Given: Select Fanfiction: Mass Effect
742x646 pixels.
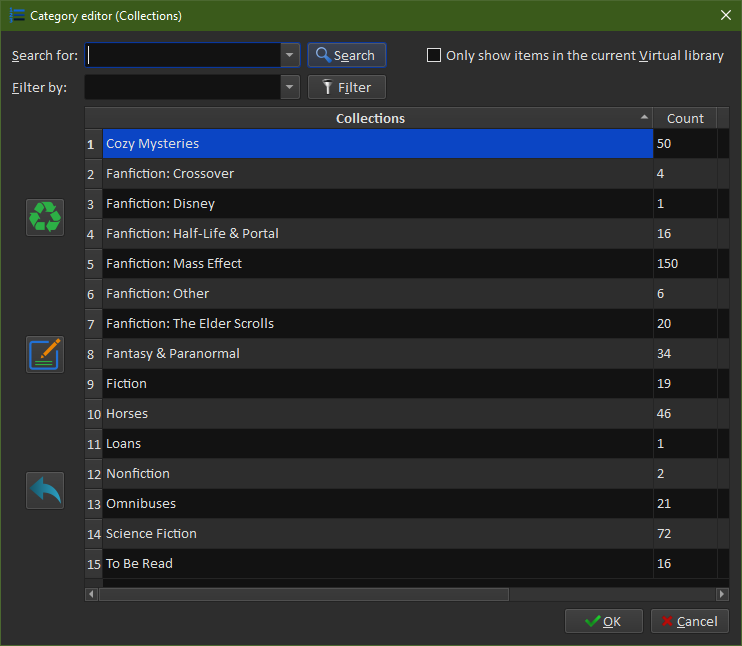Looking at the screenshot, I should (x=378, y=264).
